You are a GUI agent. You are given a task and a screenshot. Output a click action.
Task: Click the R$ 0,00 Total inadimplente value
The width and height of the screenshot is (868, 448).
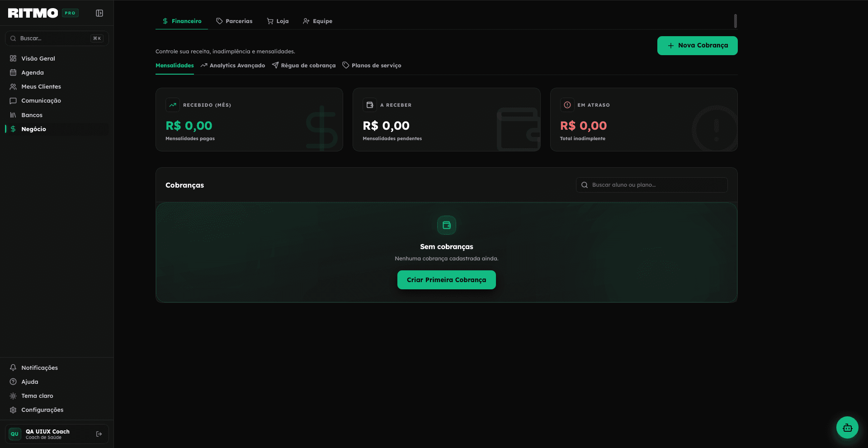[583, 126]
